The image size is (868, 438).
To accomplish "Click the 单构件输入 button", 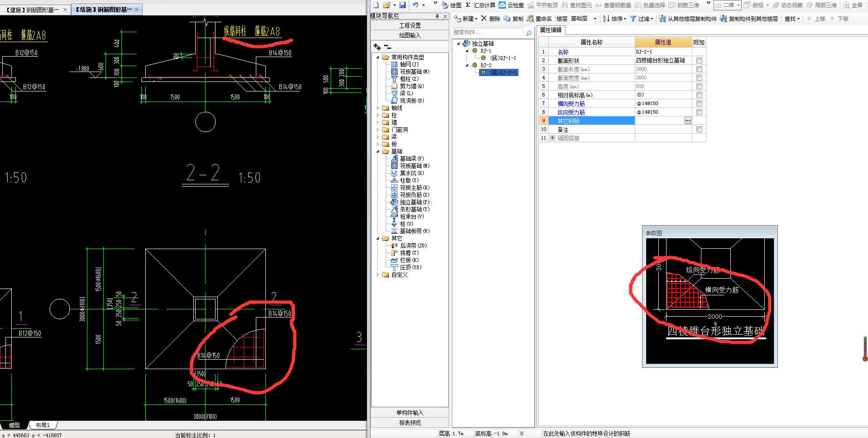I will click(x=410, y=413).
